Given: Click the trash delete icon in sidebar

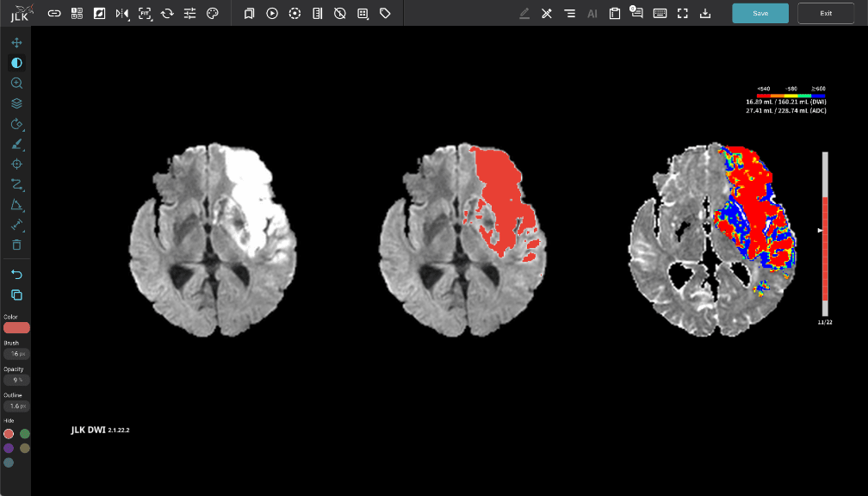Looking at the screenshot, I should click(x=16, y=245).
